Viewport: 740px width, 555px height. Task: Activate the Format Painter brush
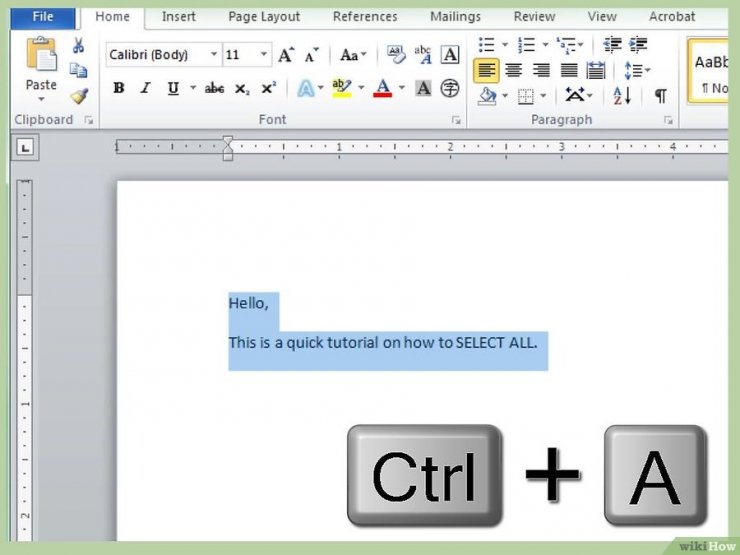click(x=79, y=96)
